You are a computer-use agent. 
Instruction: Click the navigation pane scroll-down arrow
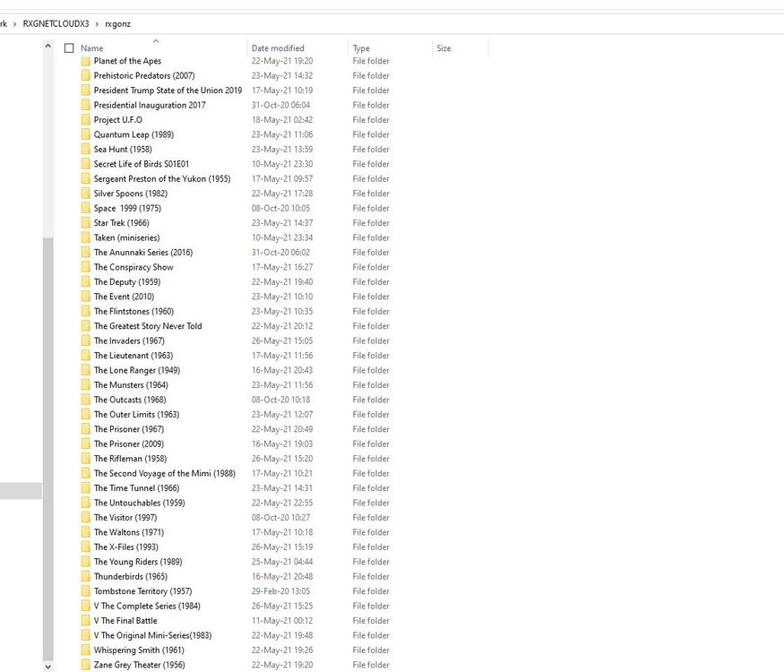pos(48,666)
